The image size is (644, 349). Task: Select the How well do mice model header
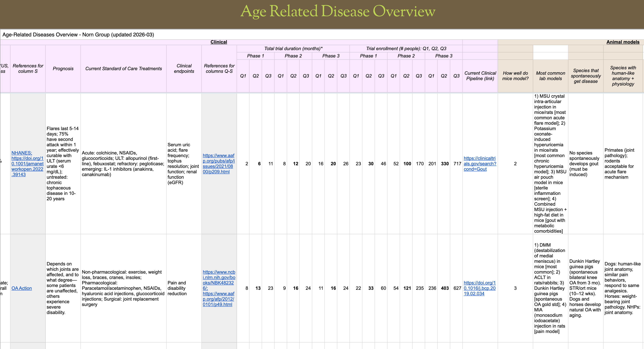515,76
